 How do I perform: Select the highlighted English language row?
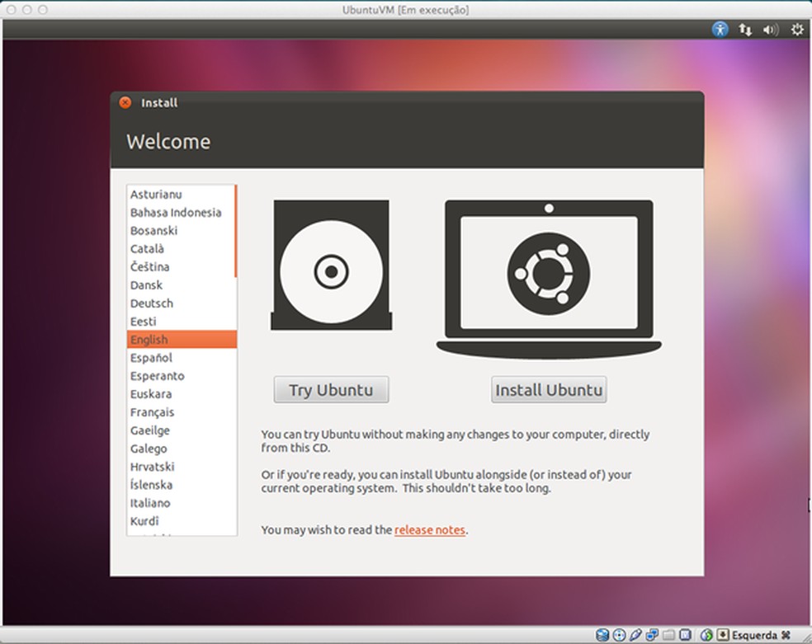coord(182,340)
